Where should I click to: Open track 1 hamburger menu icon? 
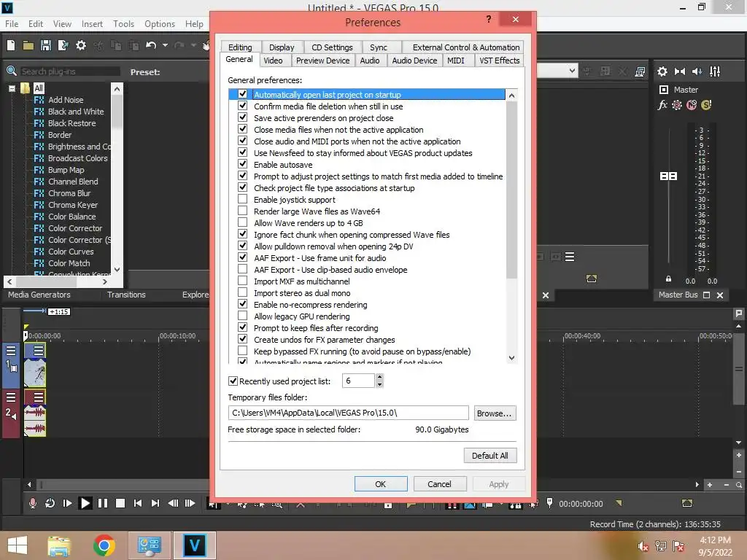click(x=11, y=351)
